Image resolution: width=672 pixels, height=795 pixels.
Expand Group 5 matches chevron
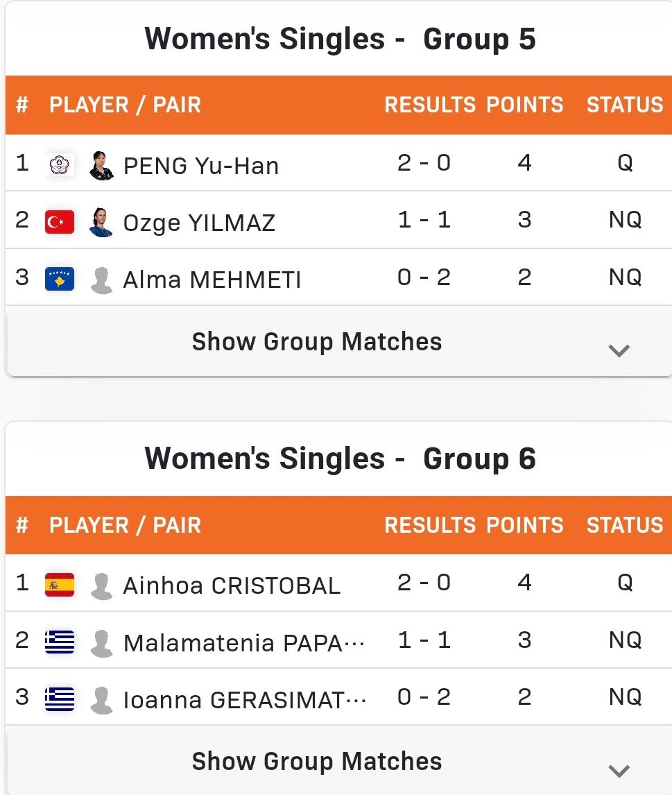(x=619, y=350)
